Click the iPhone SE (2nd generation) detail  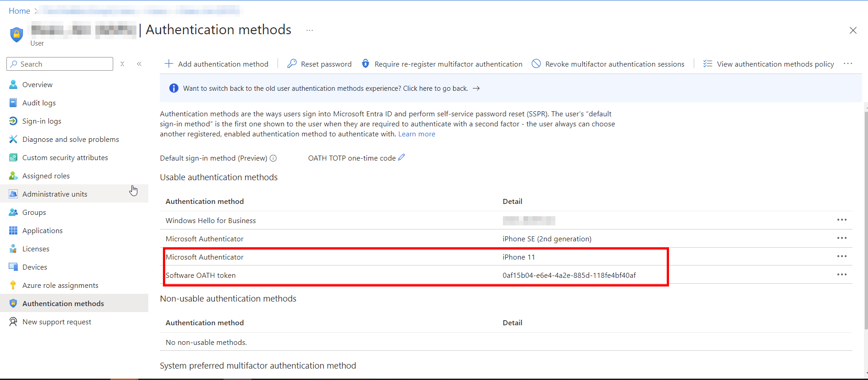coord(547,239)
